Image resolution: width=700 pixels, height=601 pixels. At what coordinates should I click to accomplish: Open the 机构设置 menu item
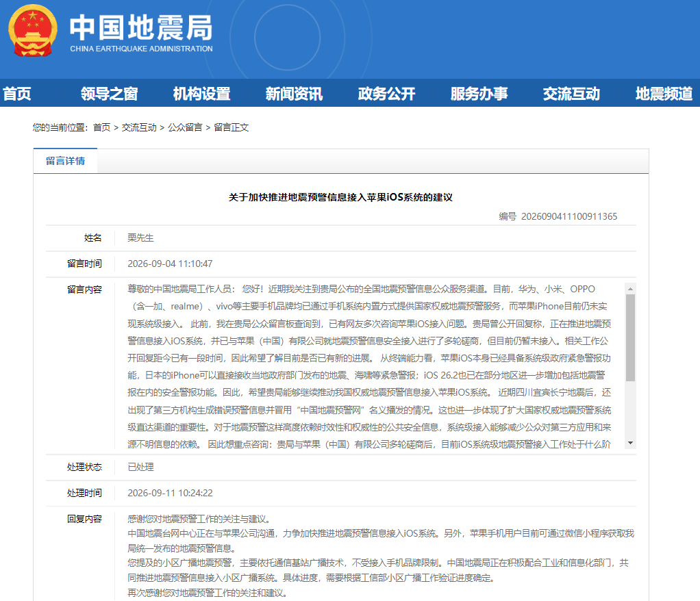click(202, 94)
